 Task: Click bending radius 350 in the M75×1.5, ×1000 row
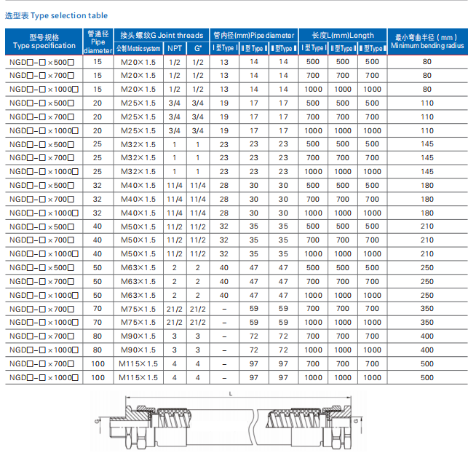[x=427, y=323]
